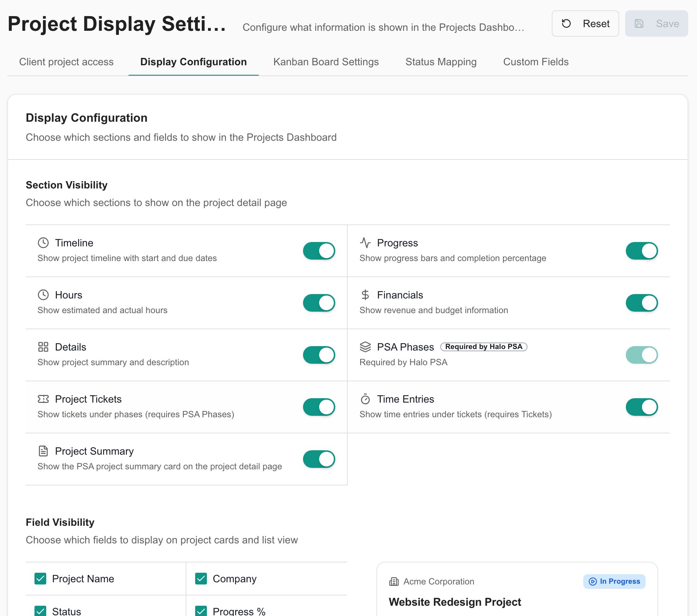Click the Time Entries stopwatch icon
The height and width of the screenshot is (616, 697).
tap(365, 399)
